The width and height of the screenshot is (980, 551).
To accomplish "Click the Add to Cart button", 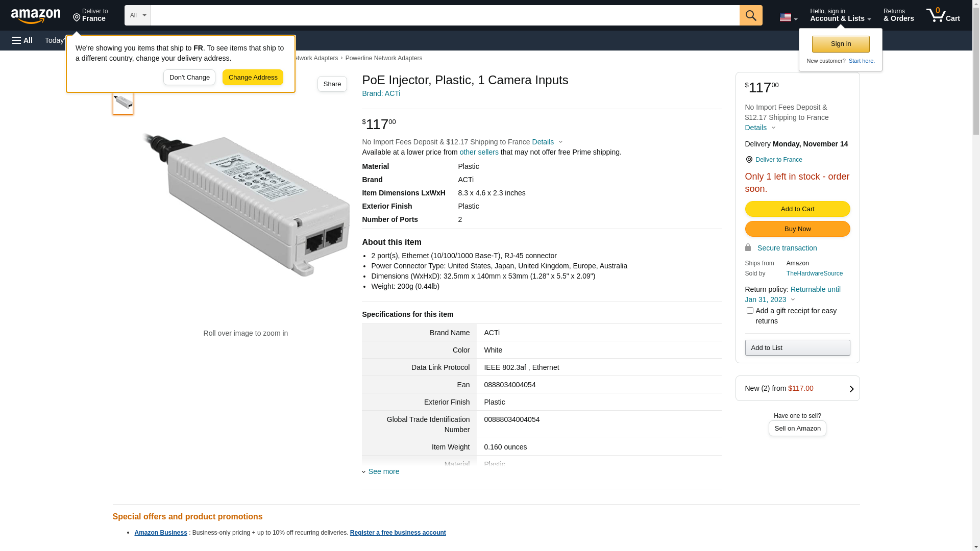I will coord(797,209).
